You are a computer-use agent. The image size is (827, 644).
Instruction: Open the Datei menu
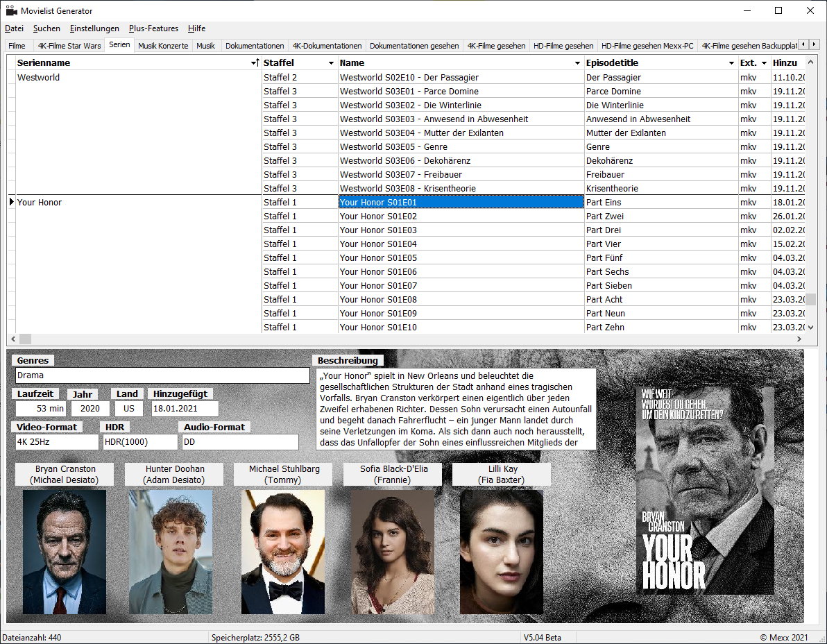(x=15, y=28)
